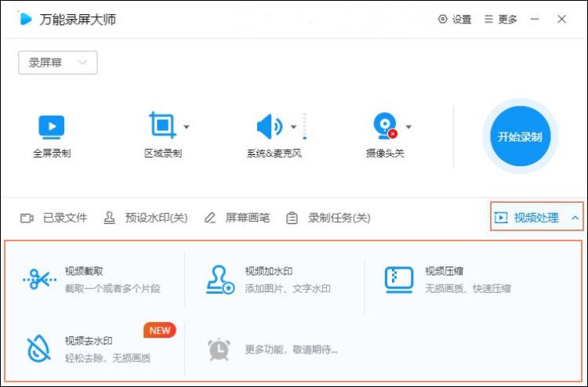Click the 视频加水印 stamp icon
The height and width of the screenshot is (387, 588).
(220, 280)
